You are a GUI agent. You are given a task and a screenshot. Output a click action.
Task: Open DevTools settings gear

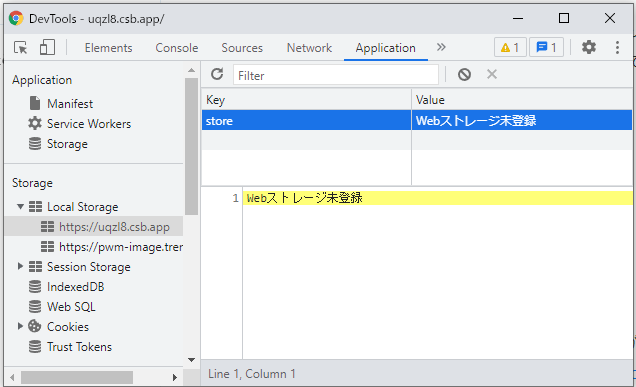589,47
